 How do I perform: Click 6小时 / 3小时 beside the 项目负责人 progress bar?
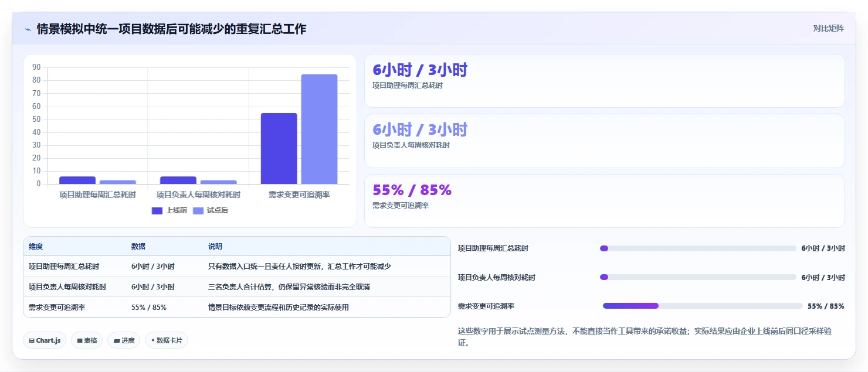tap(823, 277)
